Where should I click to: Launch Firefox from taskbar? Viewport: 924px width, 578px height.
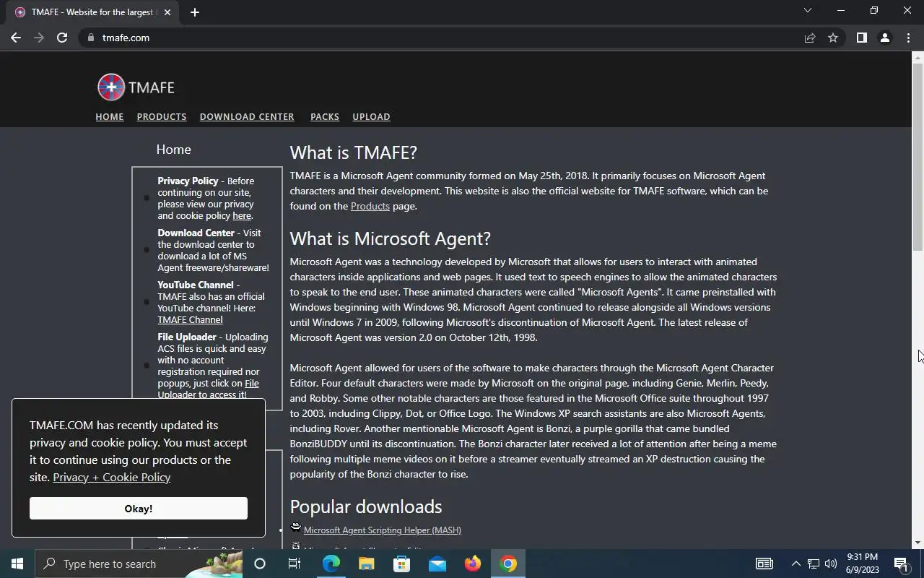472,564
